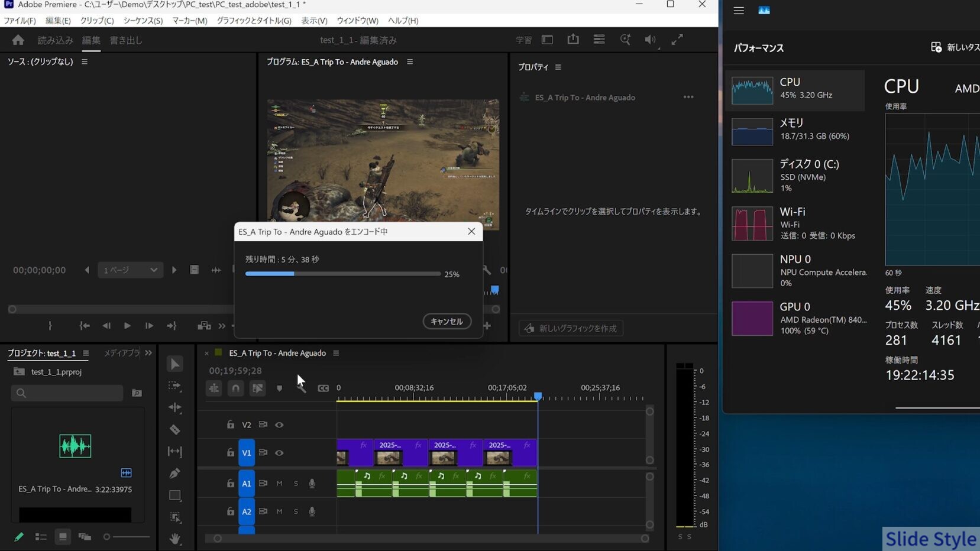The width and height of the screenshot is (980, 551).
Task: Click the encoding progress bar
Action: coord(343,274)
